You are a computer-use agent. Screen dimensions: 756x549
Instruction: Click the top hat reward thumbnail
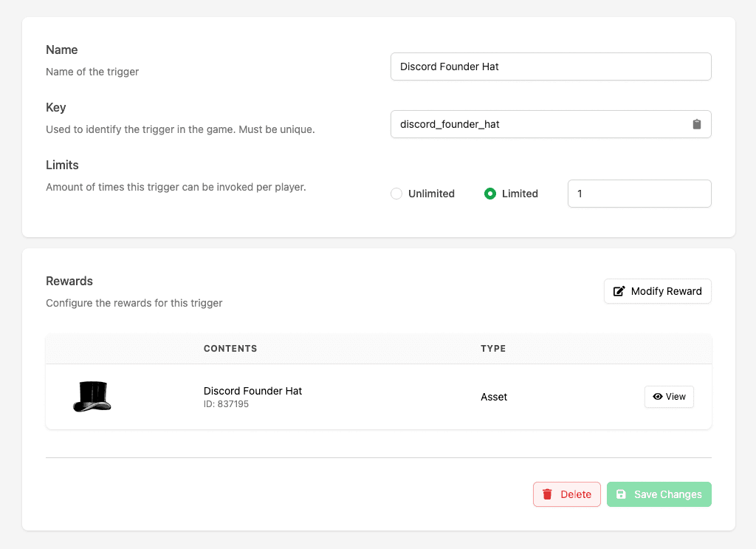click(x=92, y=397)
